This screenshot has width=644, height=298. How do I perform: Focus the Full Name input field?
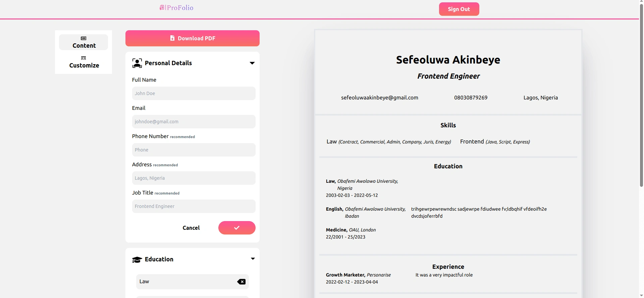point(194,93)
